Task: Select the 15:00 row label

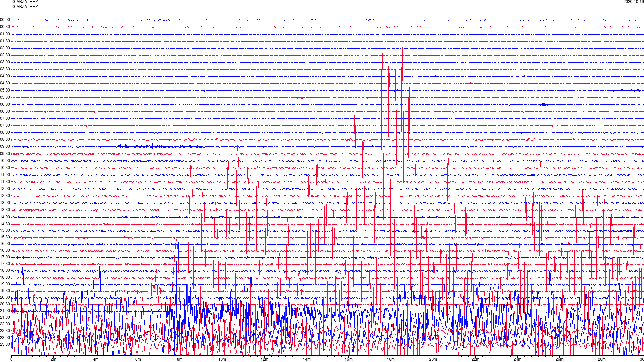Action: point(5,231)
